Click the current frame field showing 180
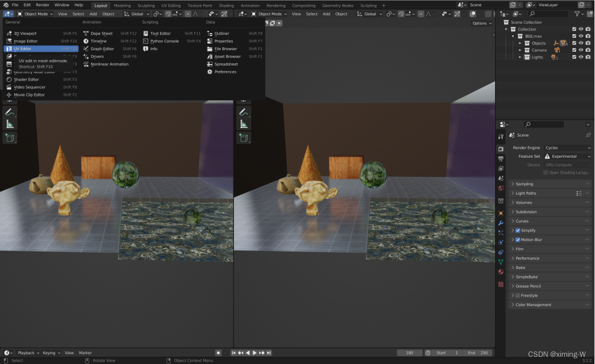 [410, 352]
